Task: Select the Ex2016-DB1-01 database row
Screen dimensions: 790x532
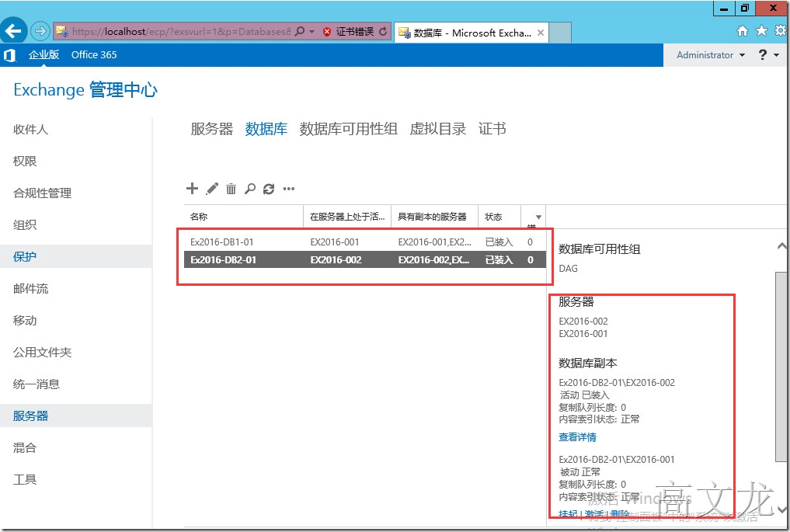Action: point(365,242)
